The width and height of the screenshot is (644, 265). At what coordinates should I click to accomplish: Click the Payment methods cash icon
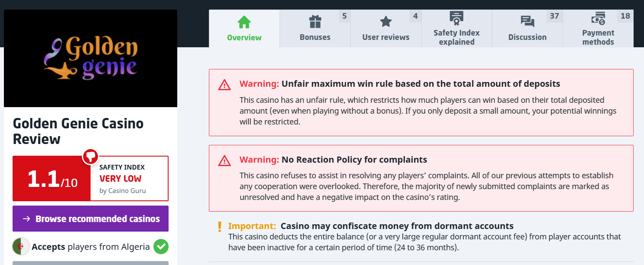pyautogui.click(x=598, y=19)
